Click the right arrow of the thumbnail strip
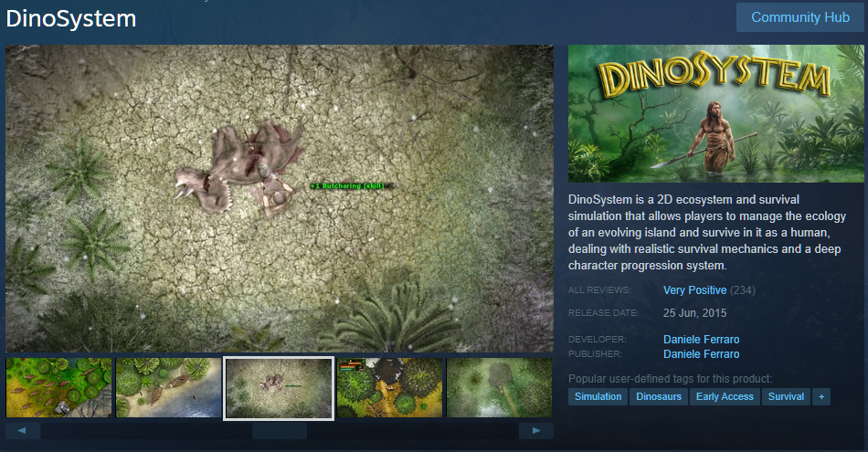868x452 pixels. pos(535,430)
